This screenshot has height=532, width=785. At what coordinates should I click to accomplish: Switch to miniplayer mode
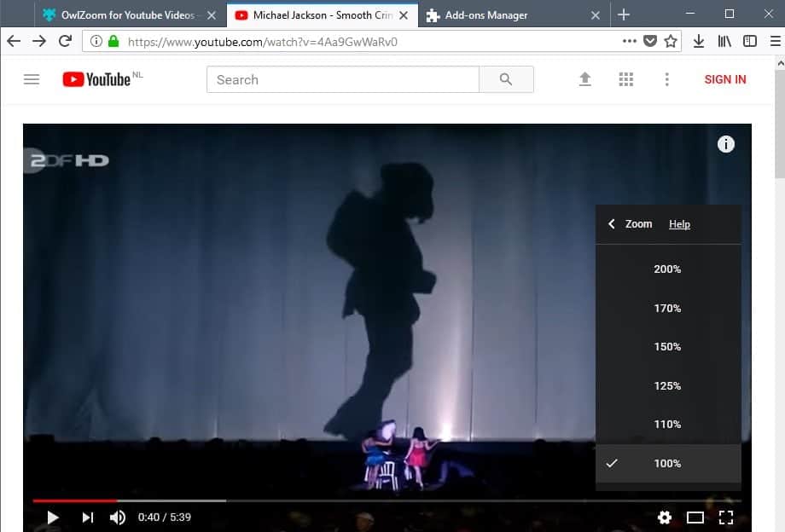pyautogui.click(x=695, y=518)
